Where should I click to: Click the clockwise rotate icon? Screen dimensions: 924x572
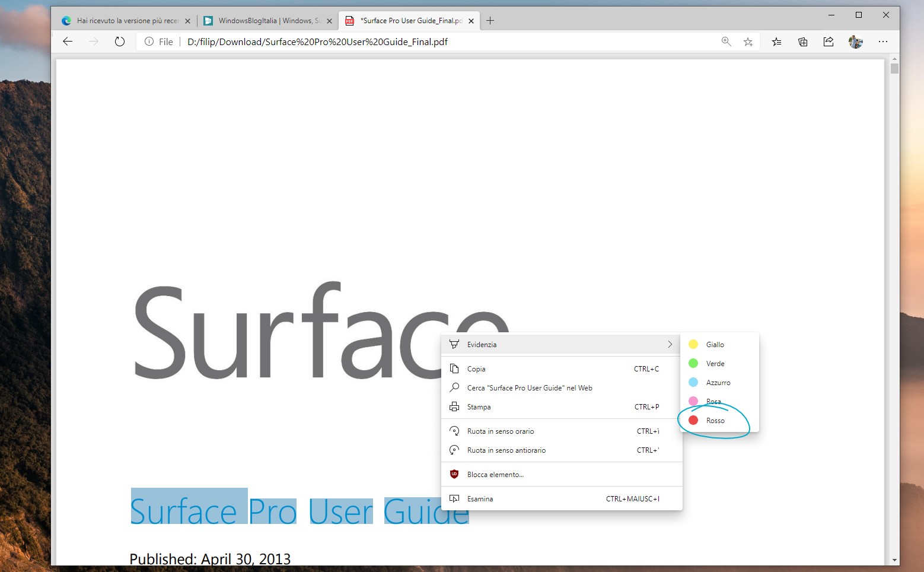click(x=454, y=431)
